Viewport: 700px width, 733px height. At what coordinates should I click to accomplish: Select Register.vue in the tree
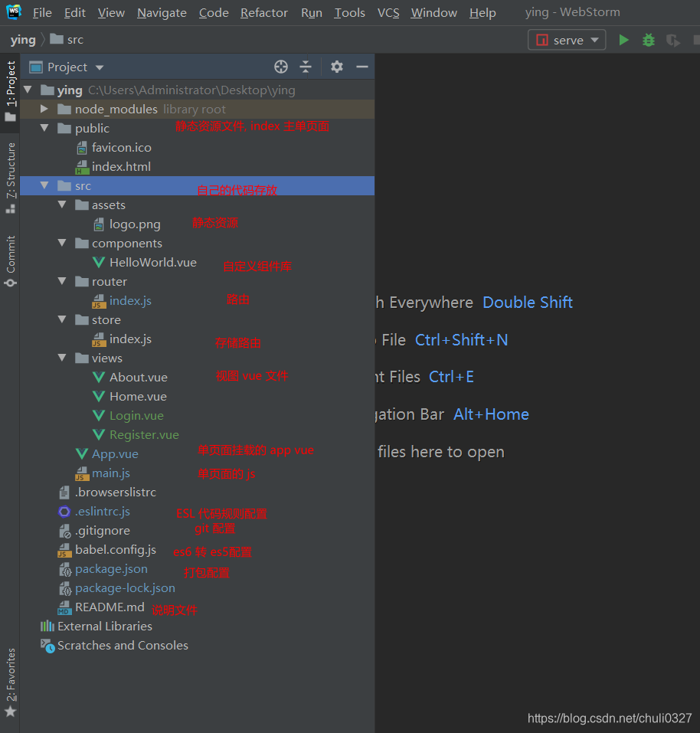click(145, 435)
